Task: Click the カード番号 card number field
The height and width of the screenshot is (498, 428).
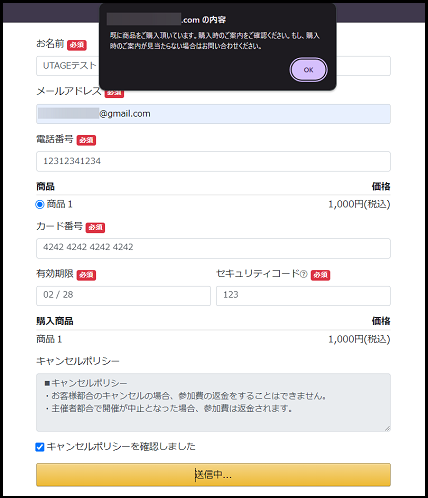Action: click(x=213, y=248)
